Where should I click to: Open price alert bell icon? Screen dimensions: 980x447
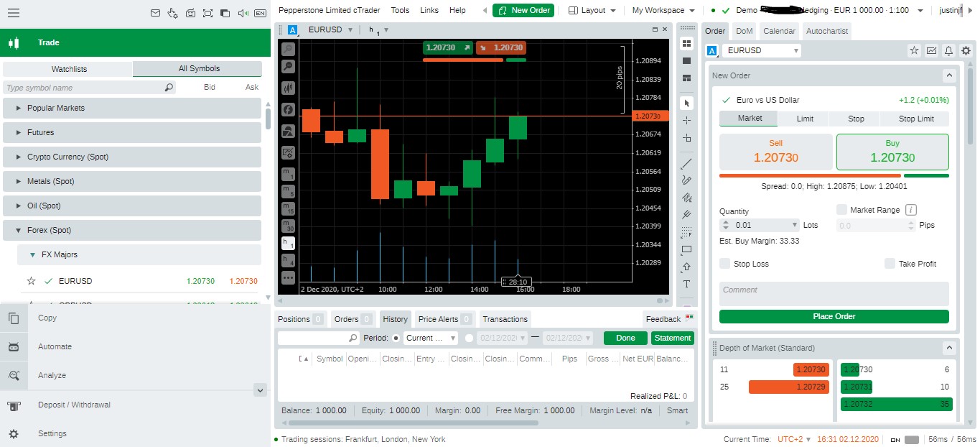tap(948, 50)
